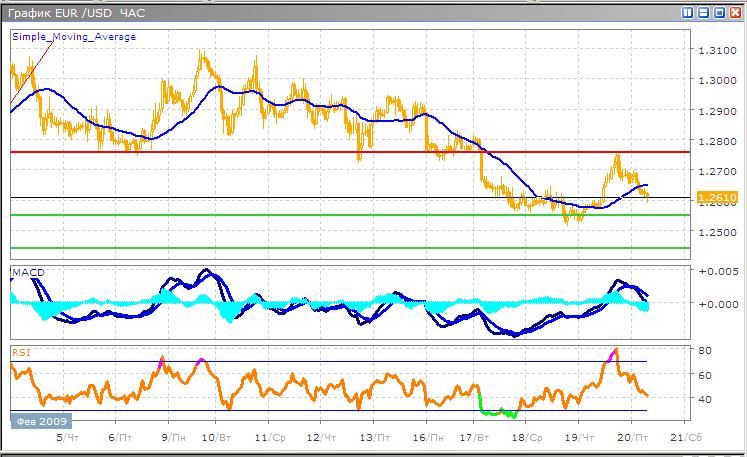747x457 pixels.
Task: Click the Simple_Moving_Average indicator label
Action: click(74, 37)
